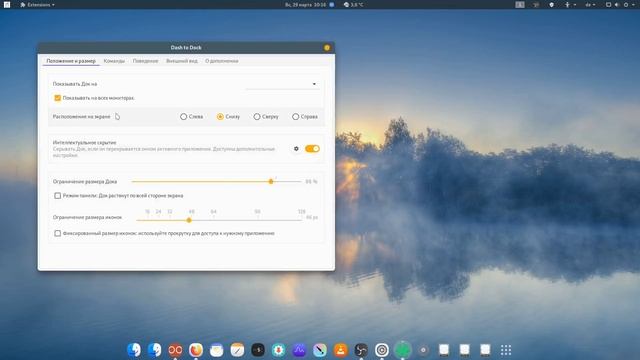Toggle show on all monitors checkbox
This screenshot has height=360, width=640.
[x=58, y=98]
